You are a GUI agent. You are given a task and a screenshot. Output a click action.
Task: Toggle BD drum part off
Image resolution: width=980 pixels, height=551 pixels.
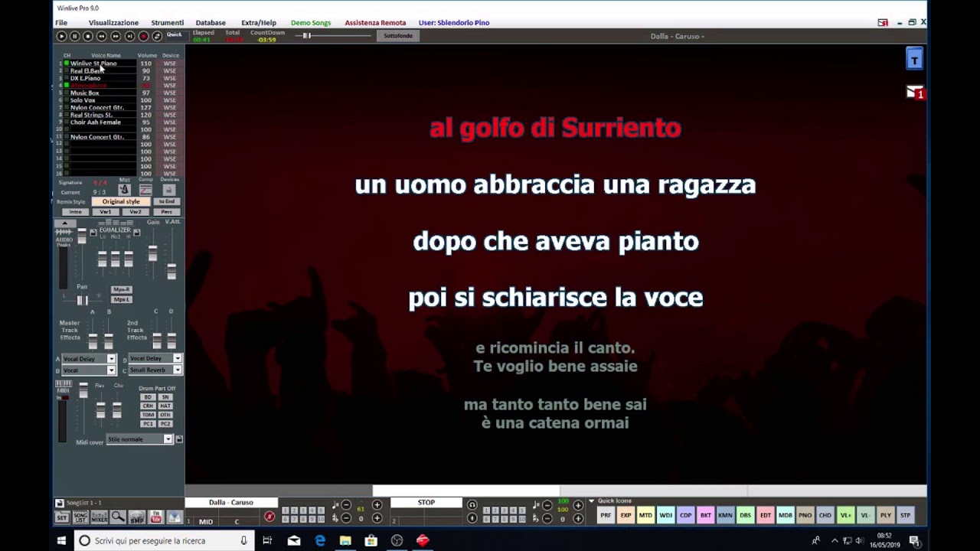click(148, 397)
